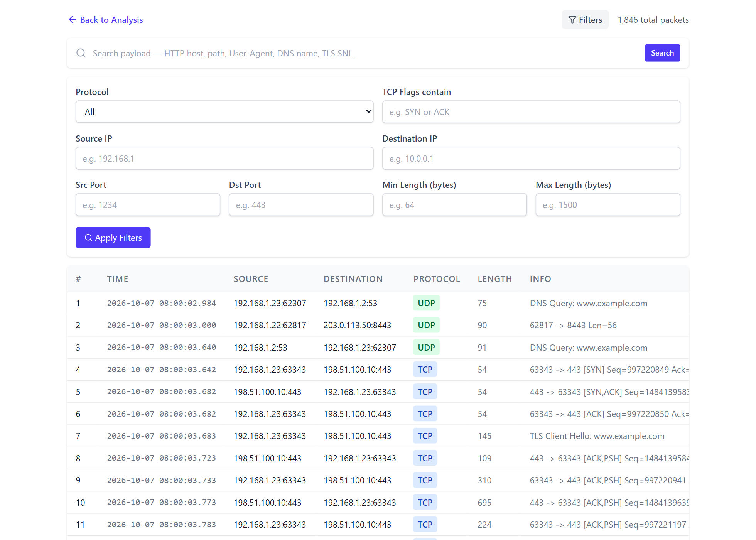The image size is (756, 540).
Task: Click the back arrow icon
Action: [x=72, y=20]
